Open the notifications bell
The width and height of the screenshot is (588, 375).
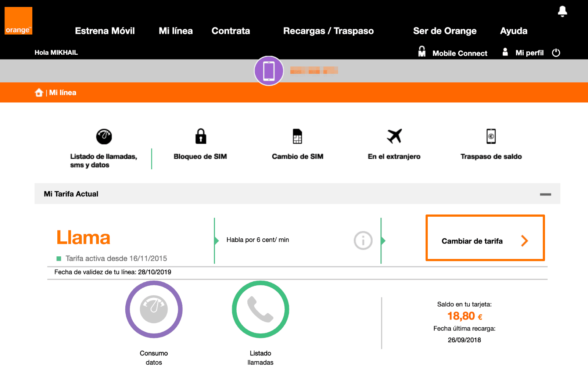[562, 11]
